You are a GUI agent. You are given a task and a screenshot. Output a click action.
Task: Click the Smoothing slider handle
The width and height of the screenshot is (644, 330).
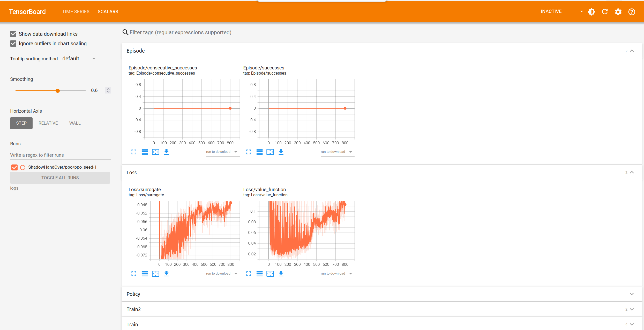(58, 91)
